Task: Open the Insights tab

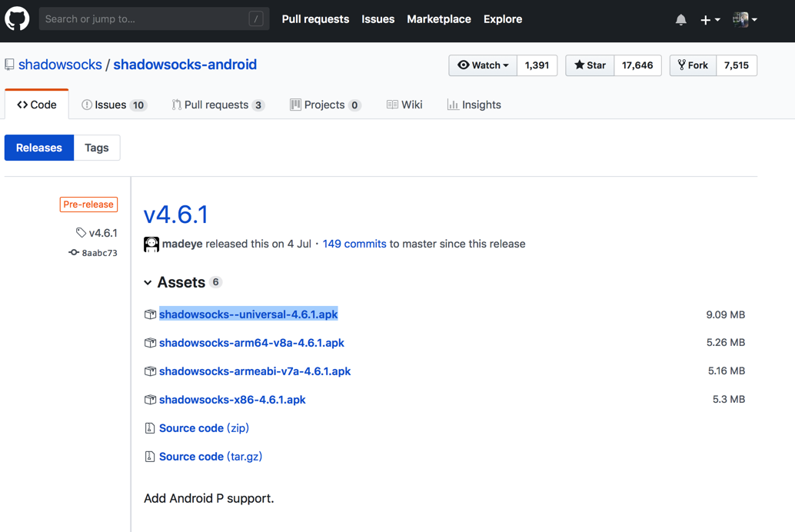Action: point(474,105)
